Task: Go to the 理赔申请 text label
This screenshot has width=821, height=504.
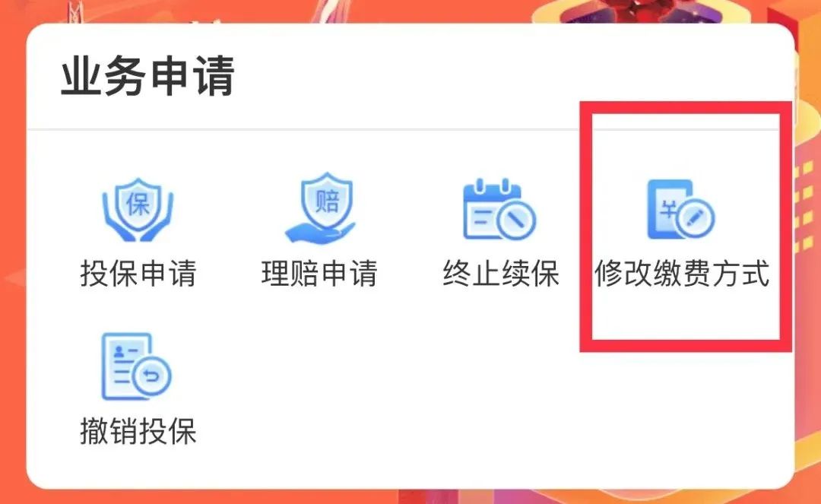Action: (x=319, y=273)
